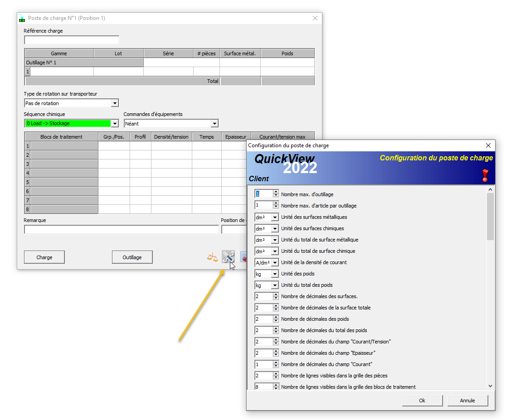506x420 pixels.
Task: Confirm configuration with the Ok button
Action: 422,401
